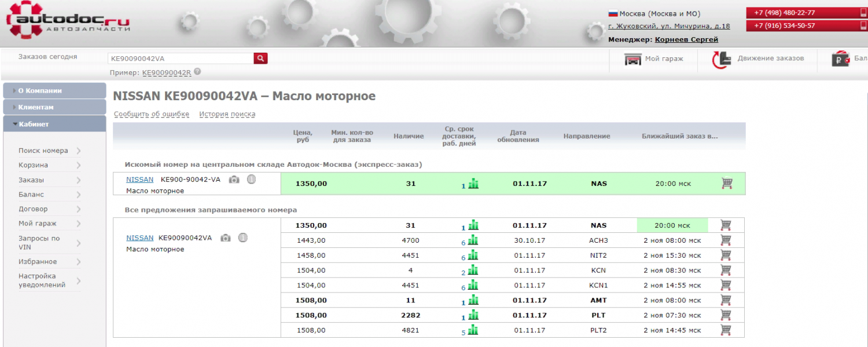This screenshot has width=868, height=347.
Task: Add PLT offer to cart
Action: point(726,315)
